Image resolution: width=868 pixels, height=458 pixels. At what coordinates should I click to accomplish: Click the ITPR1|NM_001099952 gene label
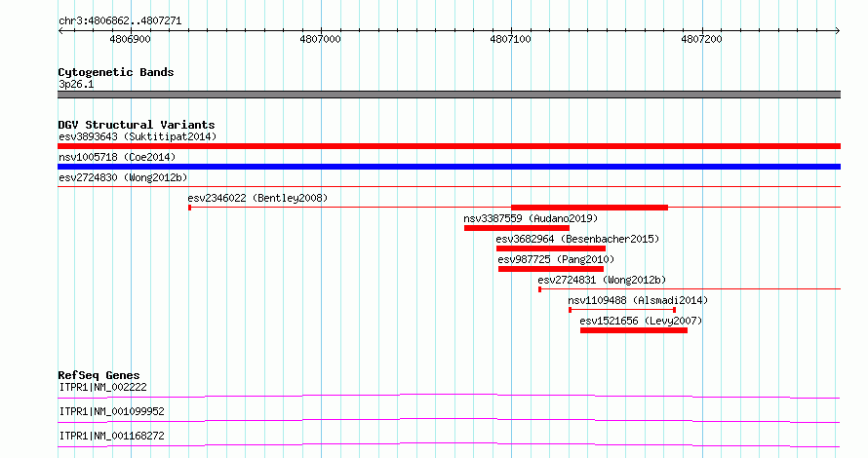111,411
